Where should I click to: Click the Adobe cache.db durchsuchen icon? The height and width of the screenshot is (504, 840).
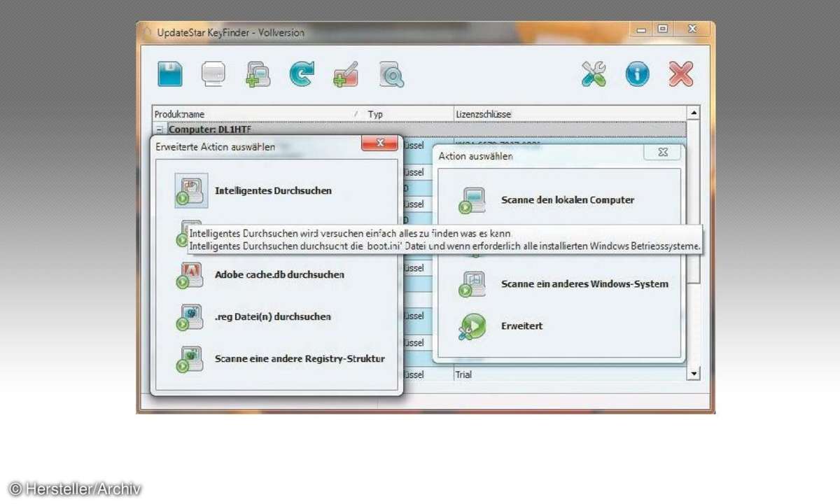(x=189, y=274)
